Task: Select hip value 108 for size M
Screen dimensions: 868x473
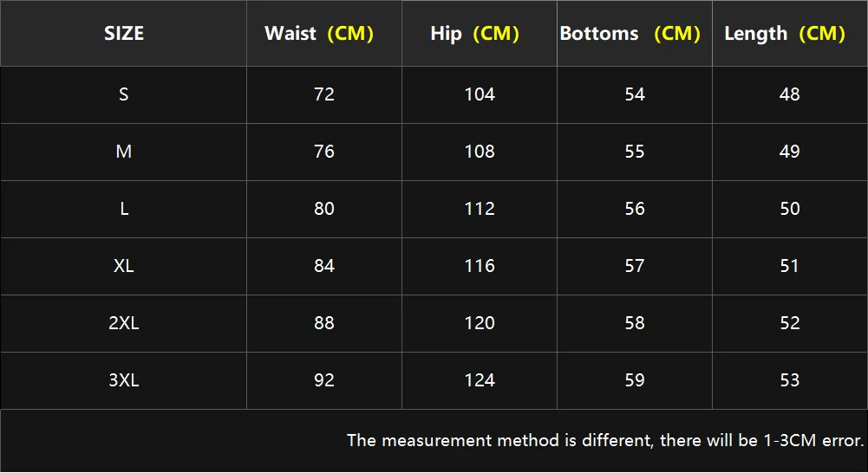Action: point(480,152)
